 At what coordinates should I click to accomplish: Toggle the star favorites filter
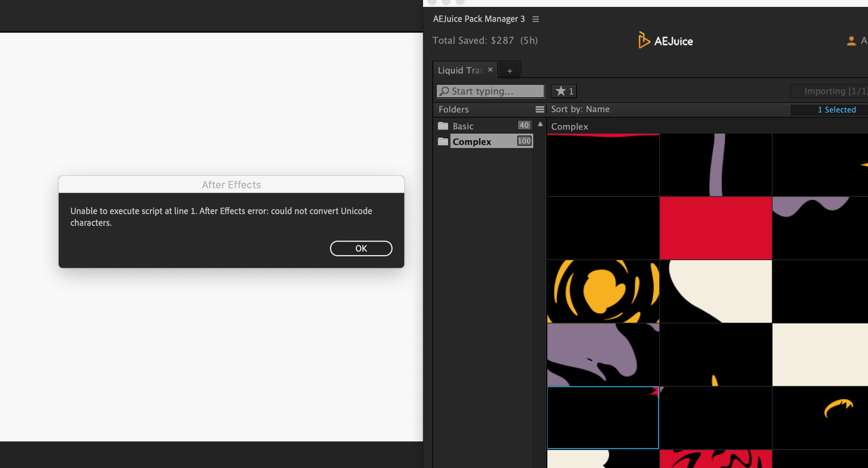pyautogui.click(x=564, y=91)
